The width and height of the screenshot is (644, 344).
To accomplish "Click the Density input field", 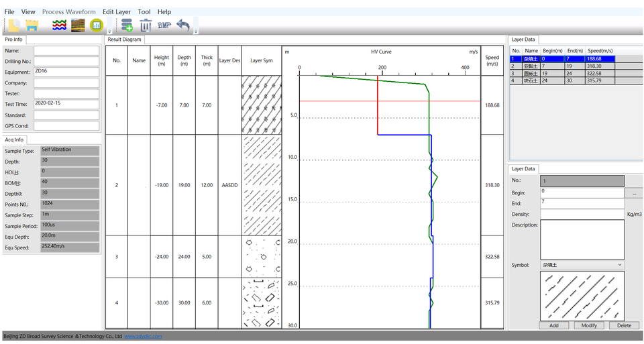I will point(582,214).
